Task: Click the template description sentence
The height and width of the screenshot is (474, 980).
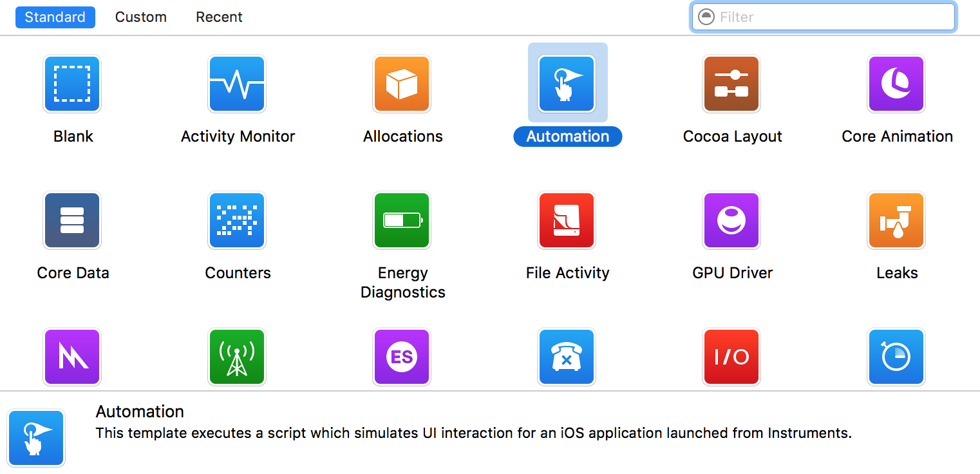Action: [x=474, y=433]
